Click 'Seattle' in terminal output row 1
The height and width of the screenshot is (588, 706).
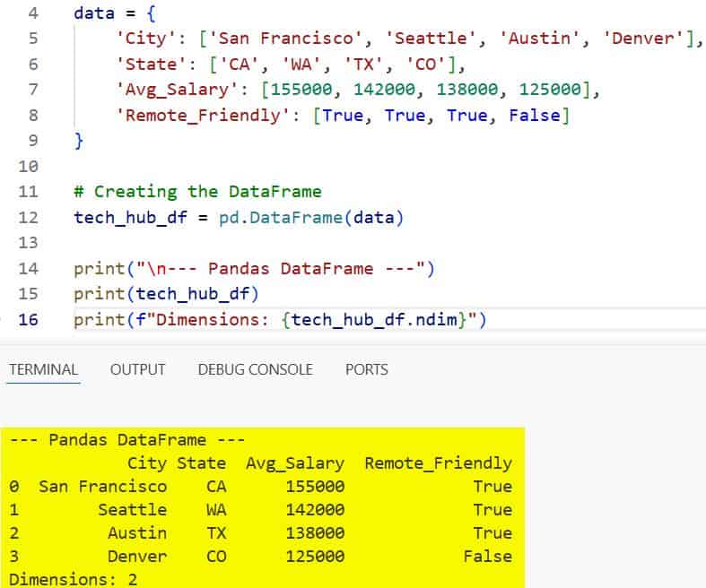click(133, 510)
